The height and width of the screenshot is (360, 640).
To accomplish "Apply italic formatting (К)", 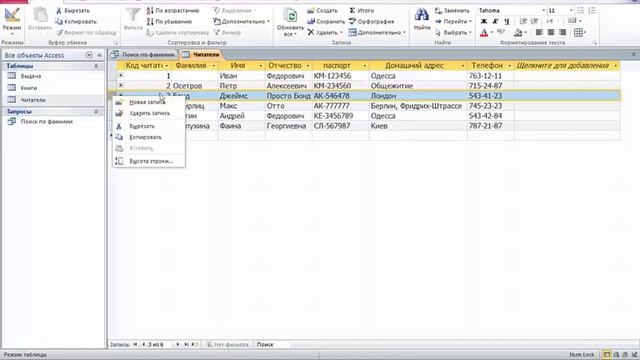I will pyautogui.click(x=495, y=21).
